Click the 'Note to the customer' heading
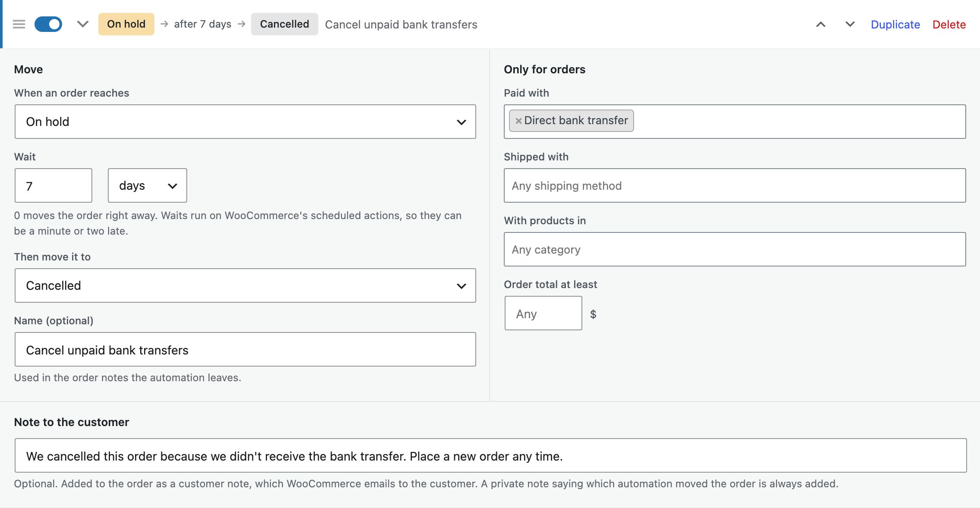Screen dimensions: 980x508 pos(72,422)
